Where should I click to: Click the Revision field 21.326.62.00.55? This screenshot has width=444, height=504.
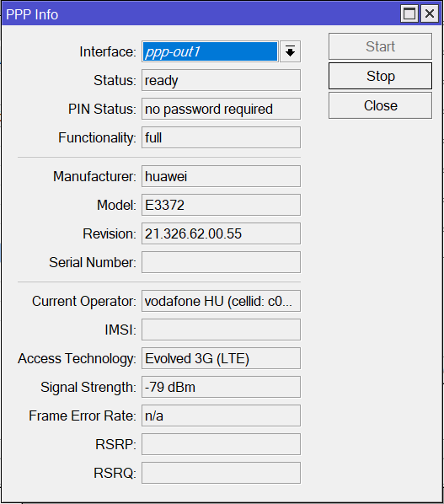[x=221, y=233]
